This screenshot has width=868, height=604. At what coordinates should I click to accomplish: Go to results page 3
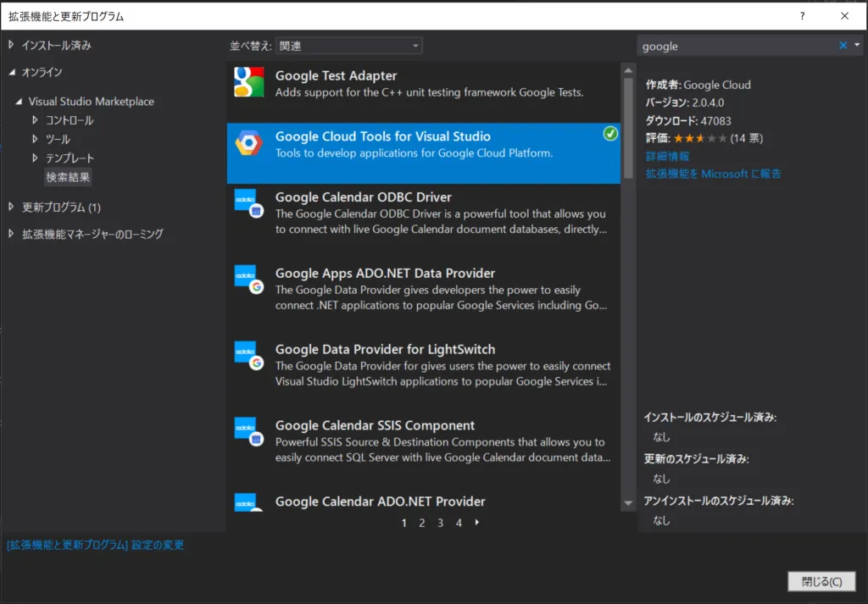(x=440, y=523)
